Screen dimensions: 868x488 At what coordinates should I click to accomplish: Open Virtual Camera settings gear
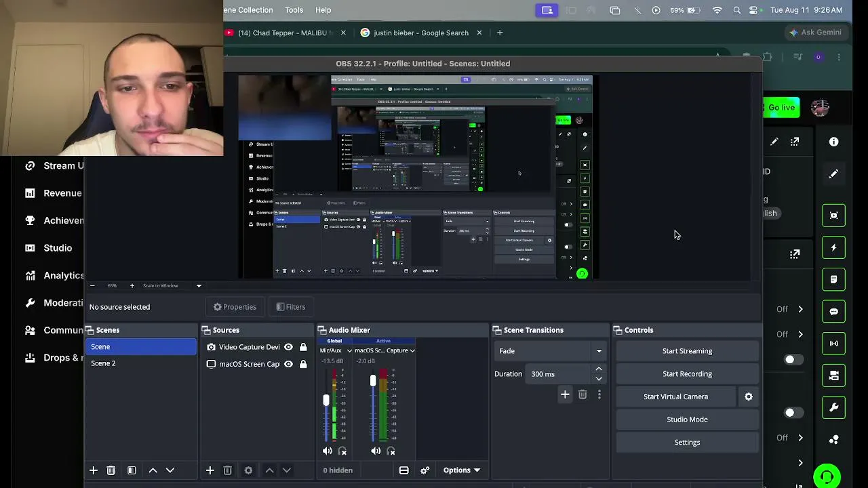749,397
